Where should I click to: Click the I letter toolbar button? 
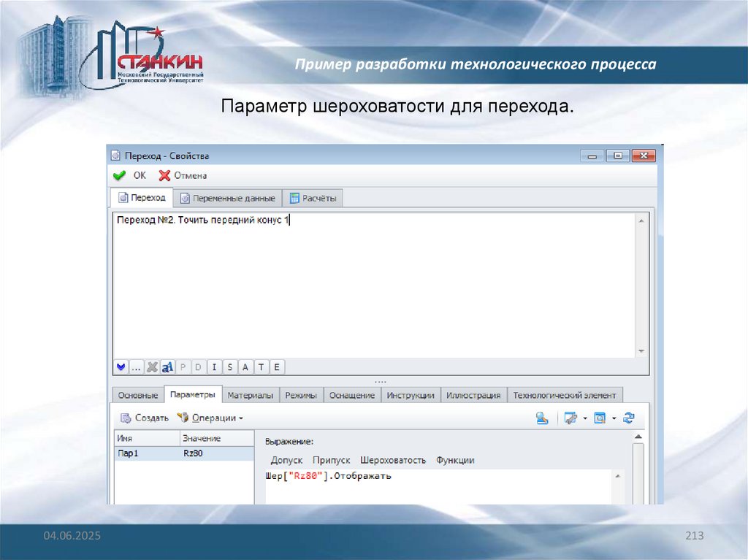coord(214,367)
